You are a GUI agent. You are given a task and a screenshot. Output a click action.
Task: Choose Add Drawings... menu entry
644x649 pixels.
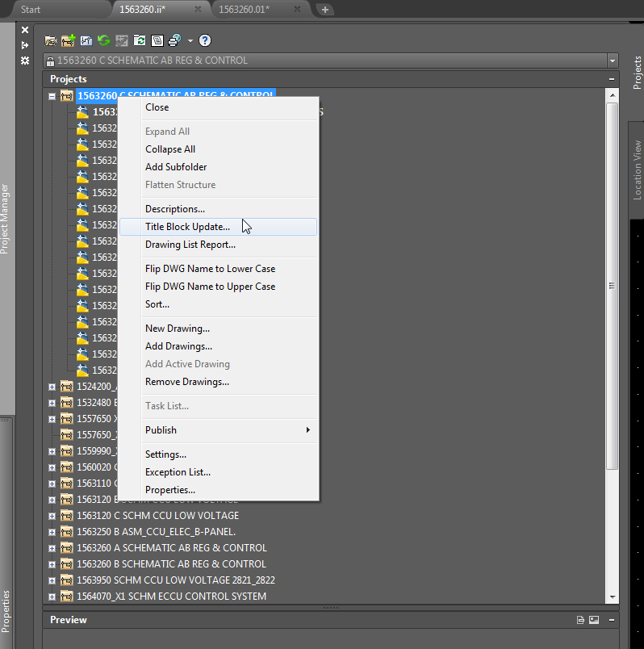(218, 346)
